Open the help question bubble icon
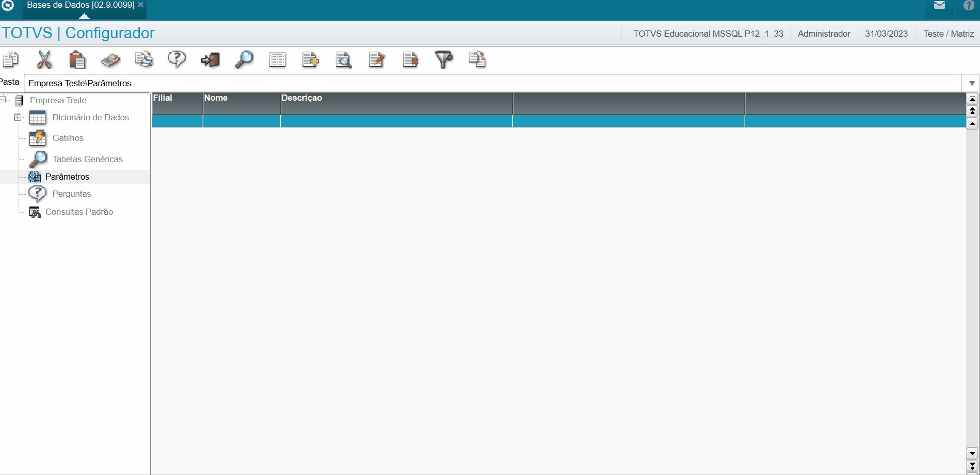980x475 pixels. click(176, 60)
